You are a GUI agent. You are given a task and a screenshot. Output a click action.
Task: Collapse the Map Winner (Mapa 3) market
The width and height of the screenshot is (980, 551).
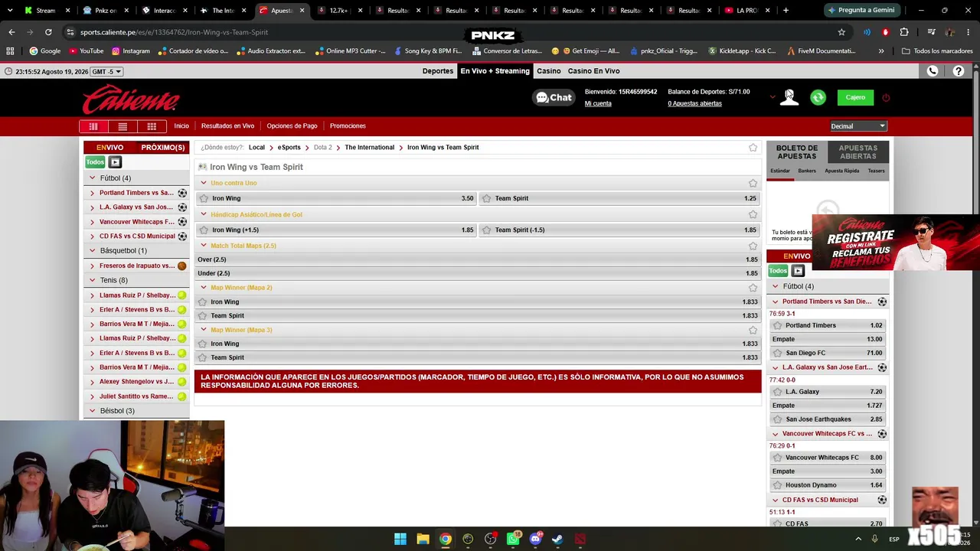click(x=204, y=330)
